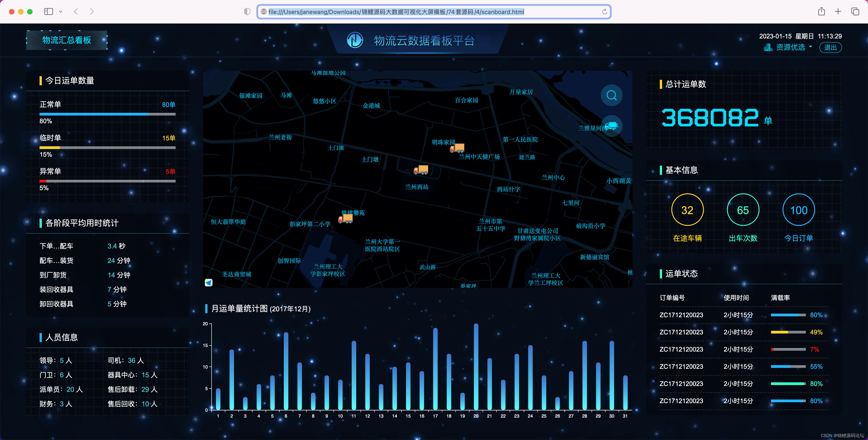Click the 订单编号 column header
The width and height of the screenshot is (868, 440).
tap(672, 298)
